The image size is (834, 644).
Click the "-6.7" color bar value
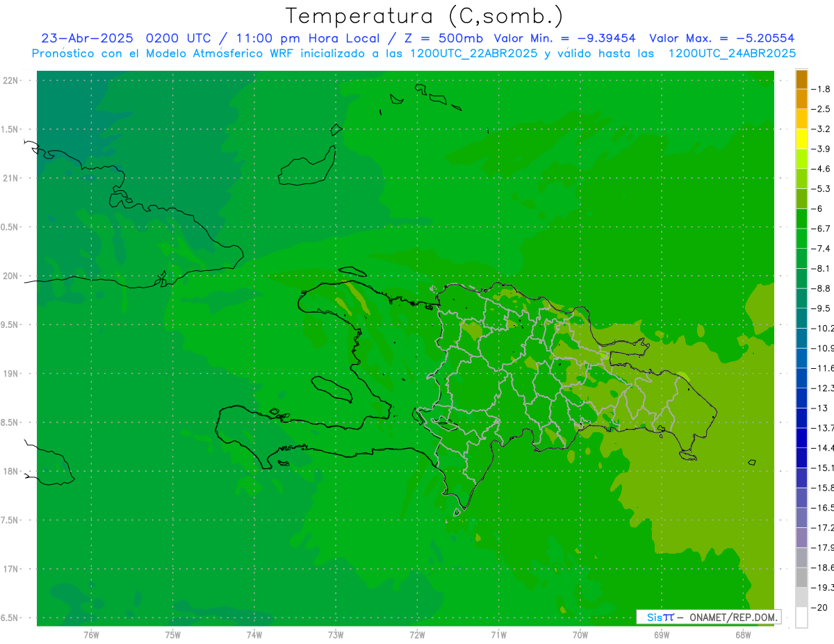click(x=821, y=229)
